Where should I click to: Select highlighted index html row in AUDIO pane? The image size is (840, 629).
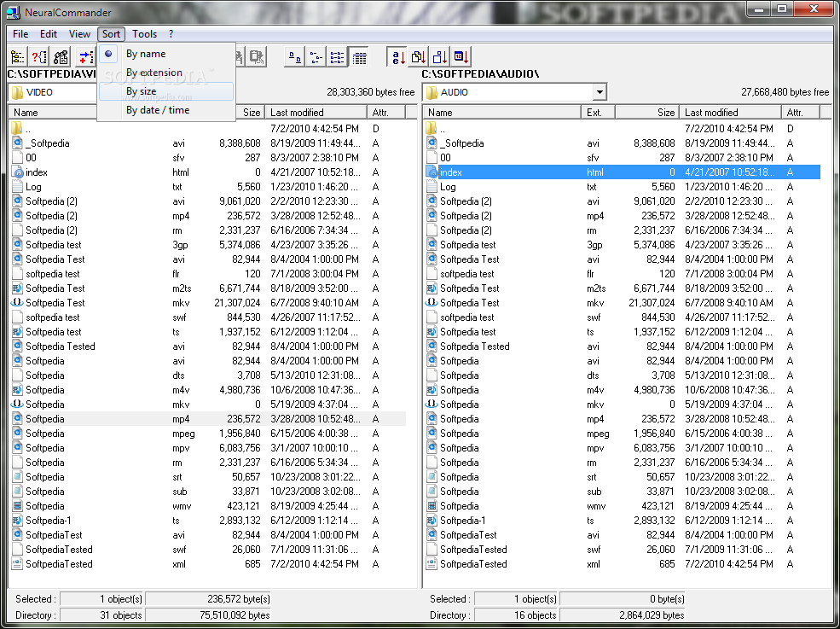pyautogui.click(x=623, y=172)
